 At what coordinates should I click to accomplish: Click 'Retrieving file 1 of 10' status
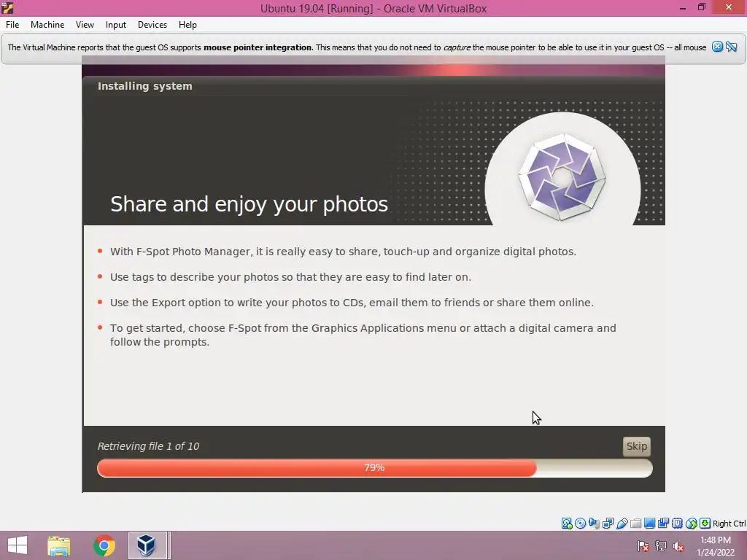tap(148, 446)
